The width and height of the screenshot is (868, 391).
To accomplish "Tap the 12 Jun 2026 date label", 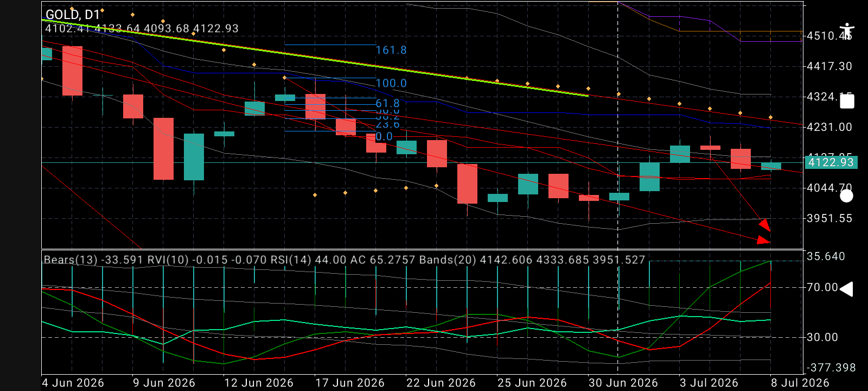I will click(x=259, y=383).
